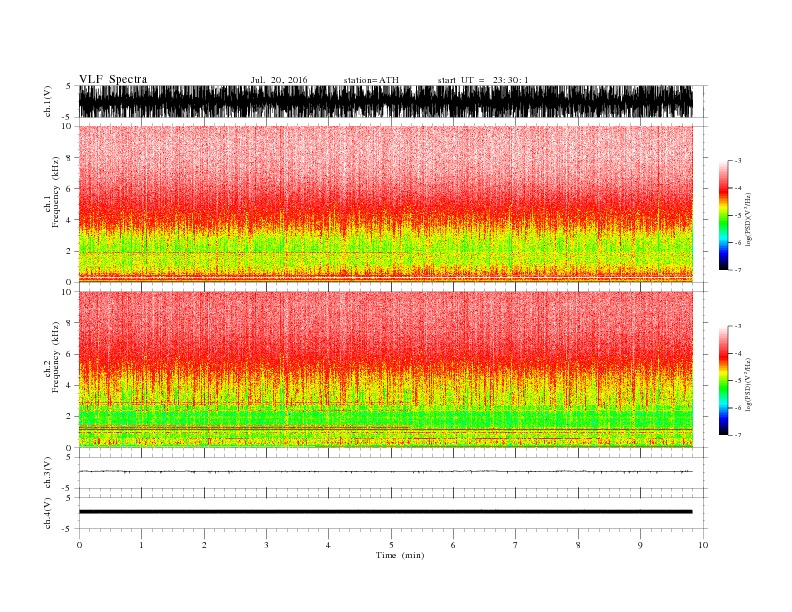Click time axis tick label "4"
This screenshot has height=612, width=792.
(x=328, y=545)
